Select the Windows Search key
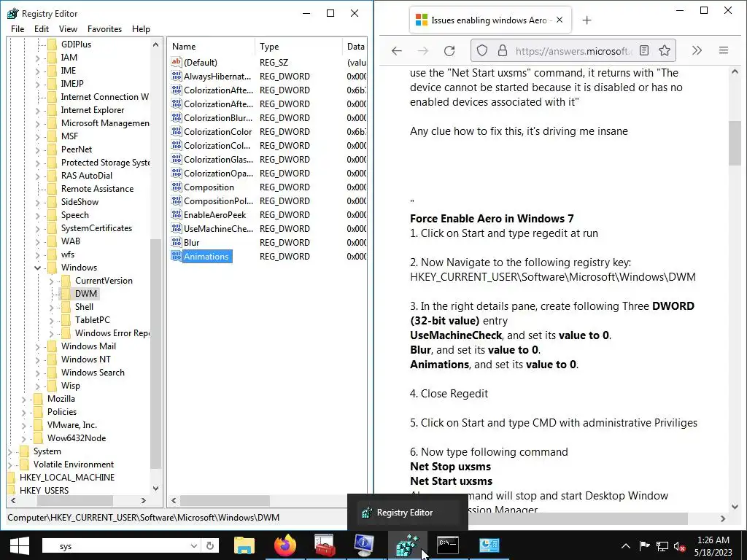Screen dimensions: 747x560 click(x=93, y=373)
